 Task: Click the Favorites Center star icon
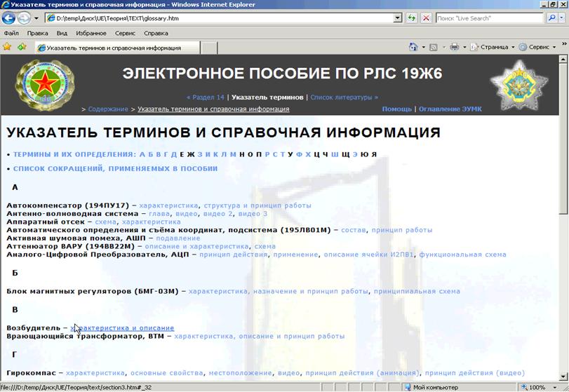click(x=7, y=47)
